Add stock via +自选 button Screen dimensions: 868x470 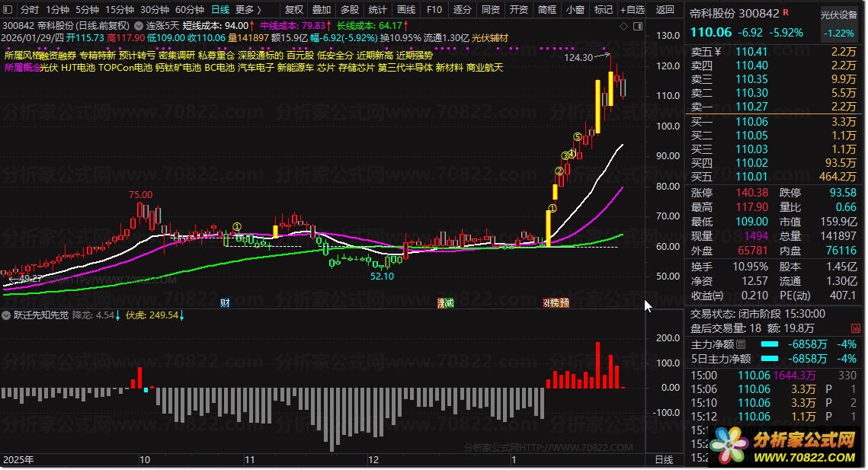633,9
